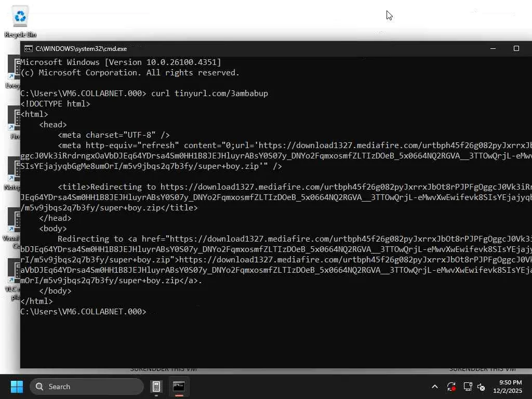Open the Windows Start menu
Image resolution: width=532 pixels, height=399 pixels.
pyautogui.click(x=17, y=387)
